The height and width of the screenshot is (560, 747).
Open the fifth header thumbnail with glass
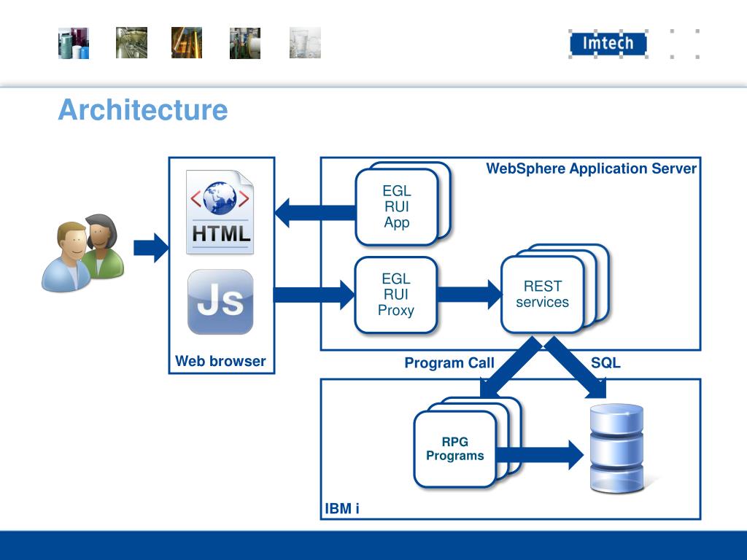pos(305,43)
